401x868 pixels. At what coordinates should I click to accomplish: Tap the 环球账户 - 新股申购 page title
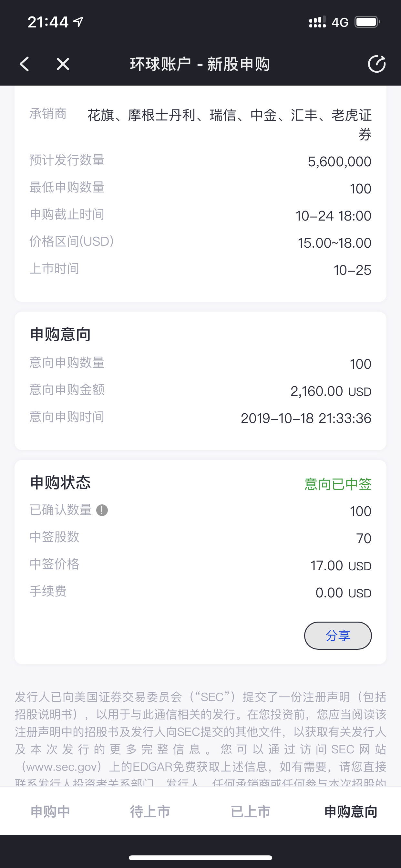point(200,64)
